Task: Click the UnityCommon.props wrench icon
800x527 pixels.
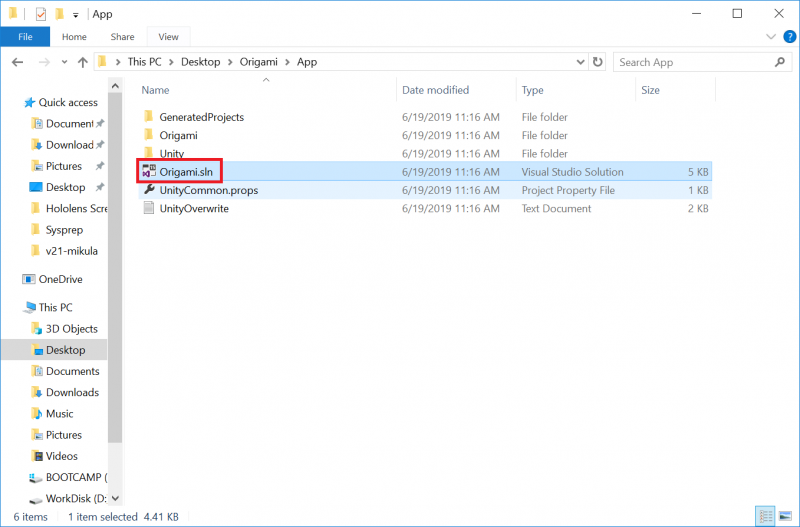Action: click(149, 189)
